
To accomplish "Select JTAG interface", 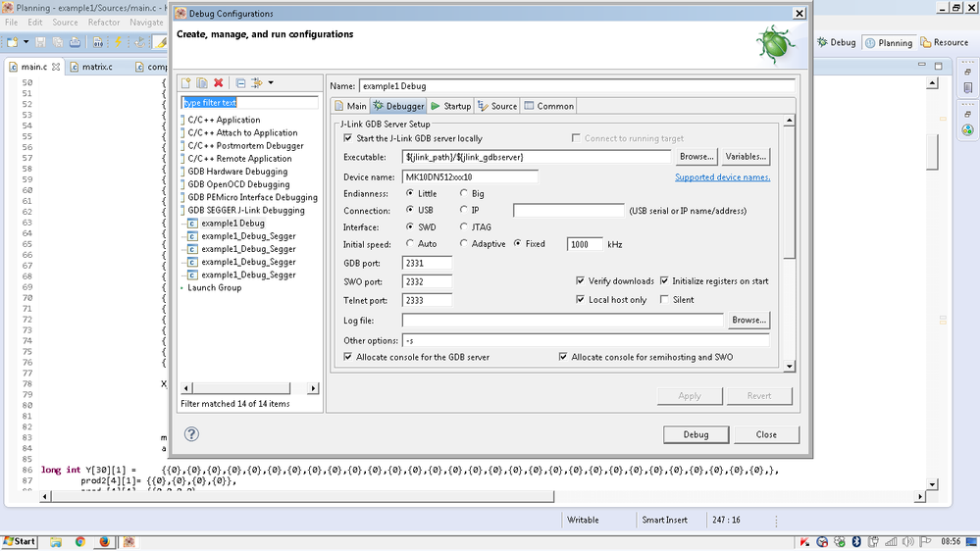I will tap(464, 226).
